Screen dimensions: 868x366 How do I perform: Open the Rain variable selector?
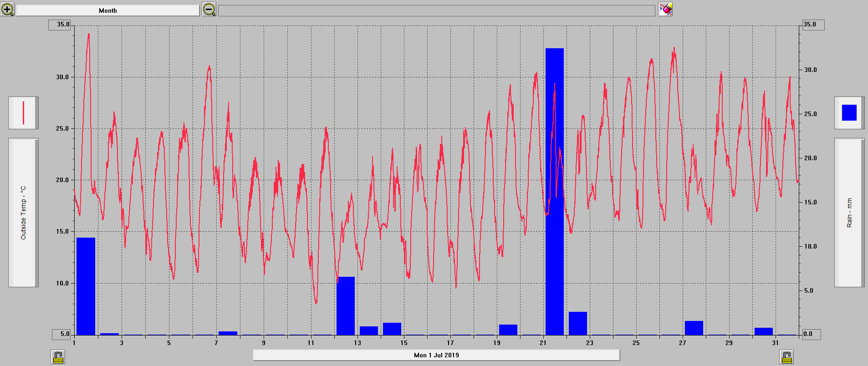coord(849,213)
